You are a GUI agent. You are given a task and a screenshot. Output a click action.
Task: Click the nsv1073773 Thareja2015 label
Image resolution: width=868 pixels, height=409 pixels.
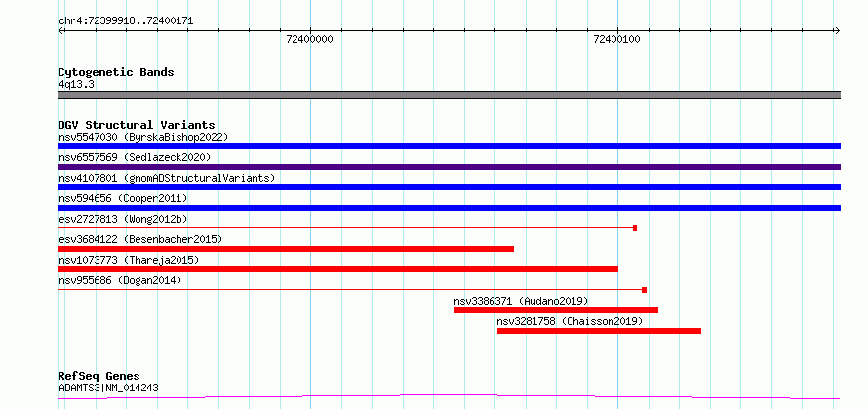[129, 260]
